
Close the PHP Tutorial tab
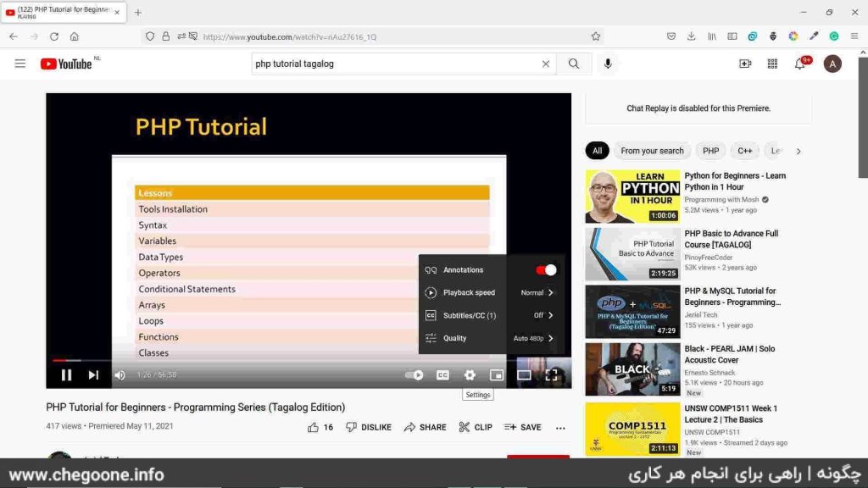117,12
